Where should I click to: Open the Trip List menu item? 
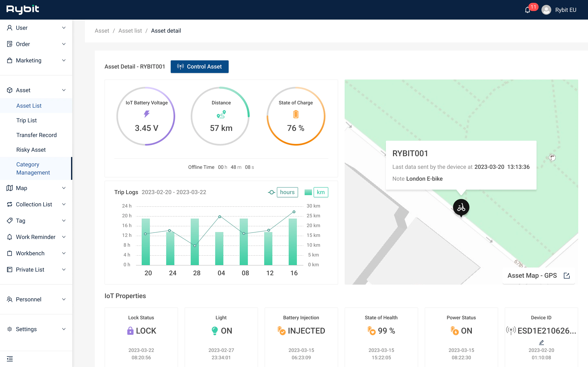tap(27, 120)
